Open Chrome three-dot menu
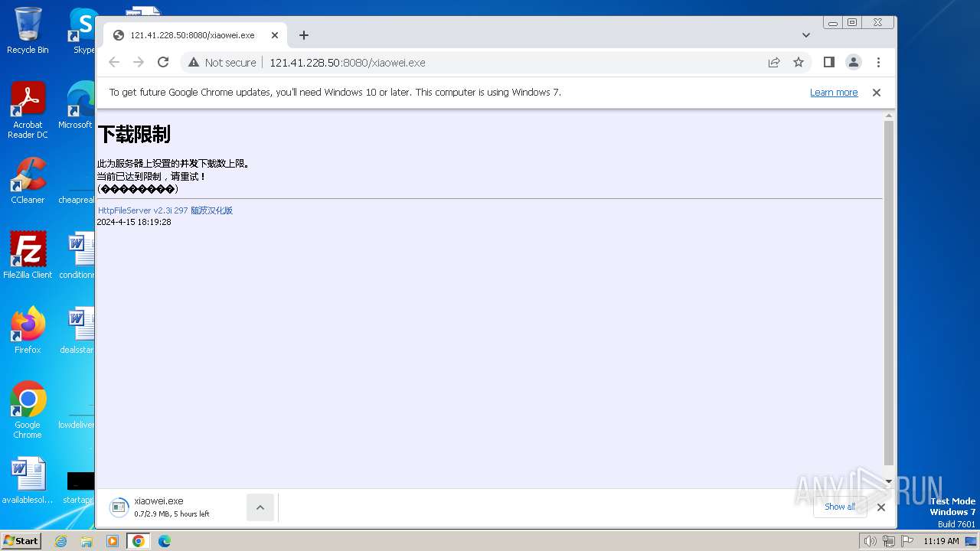980x551 pixels. tap(878, 62)
